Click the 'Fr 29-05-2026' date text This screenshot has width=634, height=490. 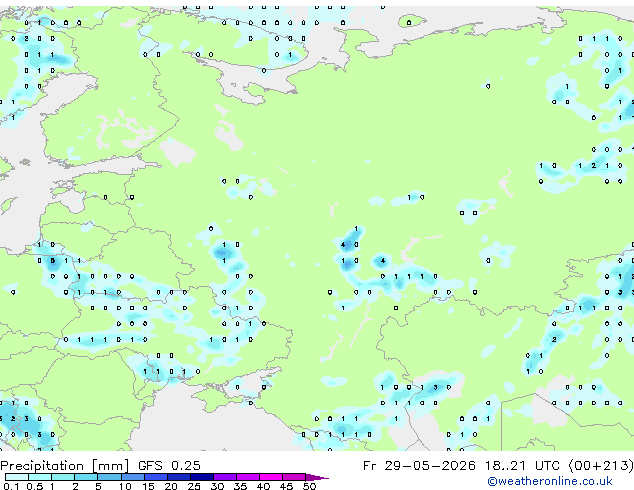[419, 465]
